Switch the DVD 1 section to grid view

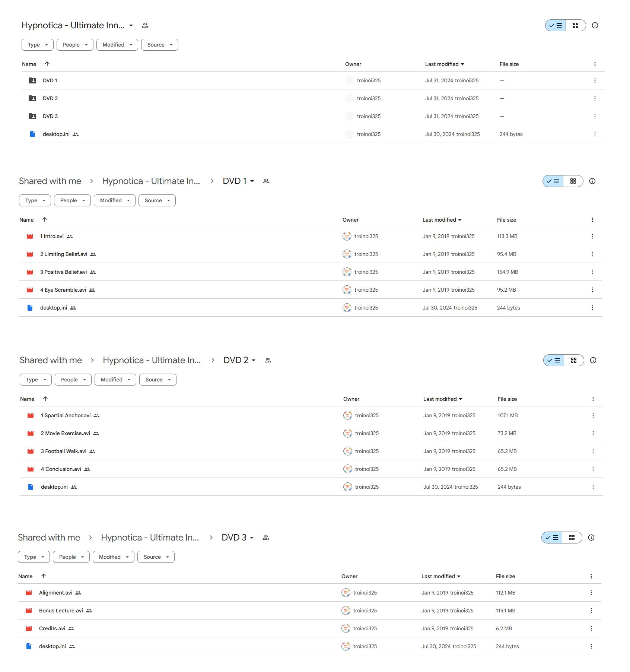pyautogui.click(x=573, y=181)
